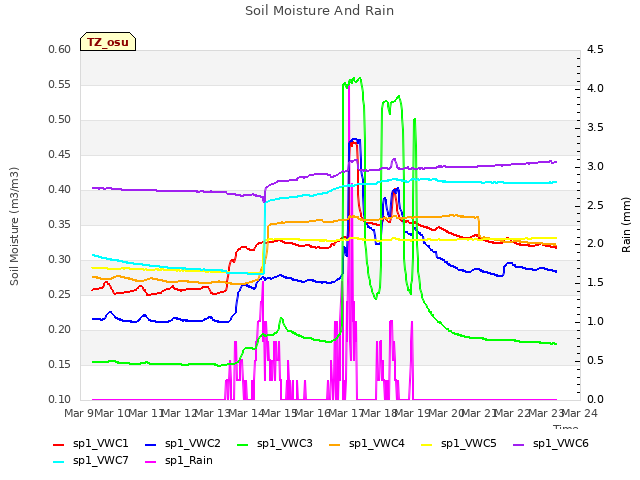The image size is (640, 480).
Task: Click the Mar 12 date label
Action: [x=179, y=414]
